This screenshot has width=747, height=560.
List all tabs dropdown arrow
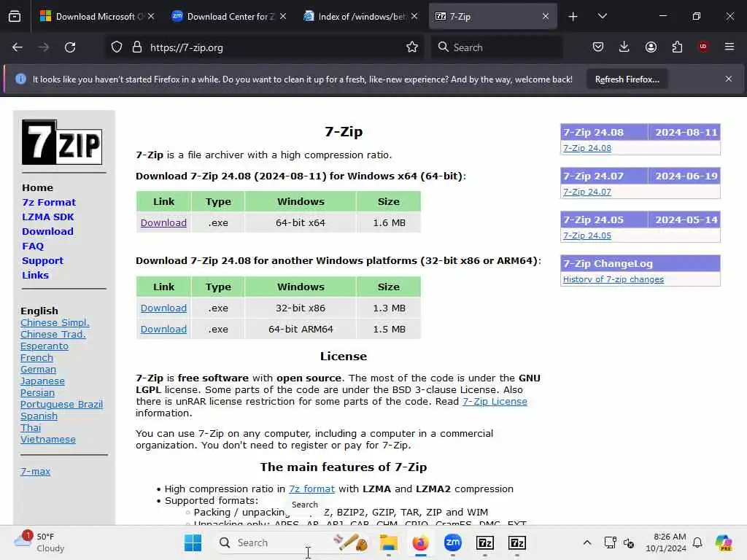tap(602, 16)
